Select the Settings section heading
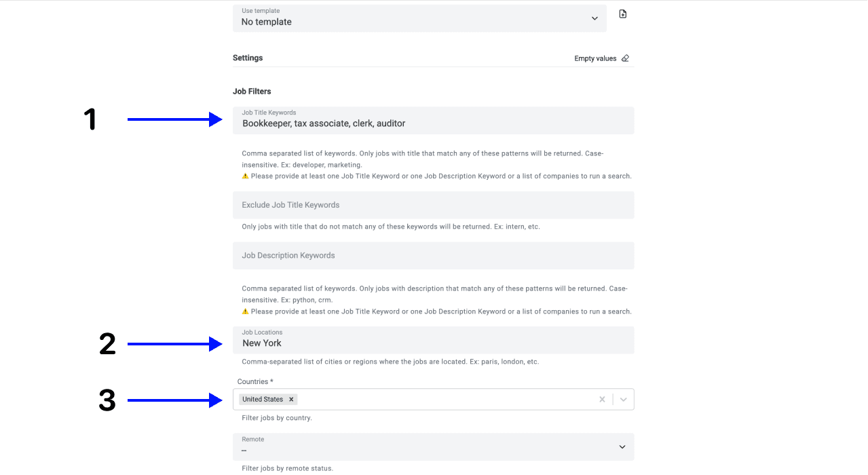The width and height of the screenshot is (868, 475). pos(248,58)
